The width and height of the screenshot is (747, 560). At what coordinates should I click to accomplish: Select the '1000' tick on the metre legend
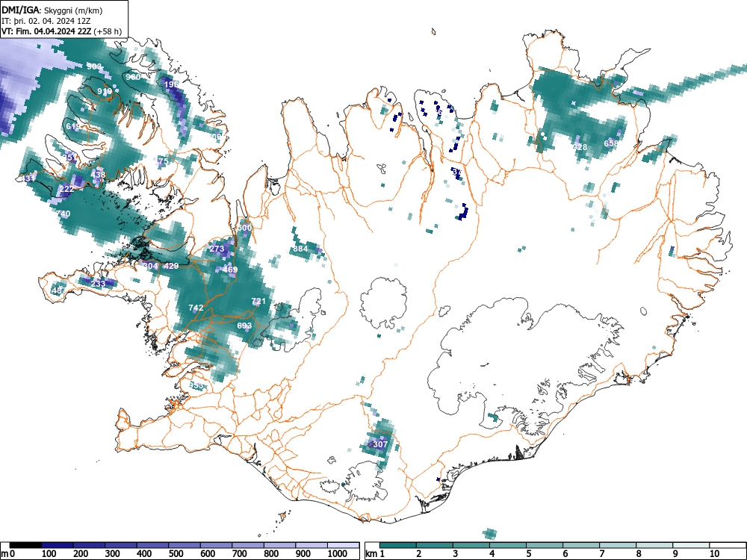tap(338, 553)
